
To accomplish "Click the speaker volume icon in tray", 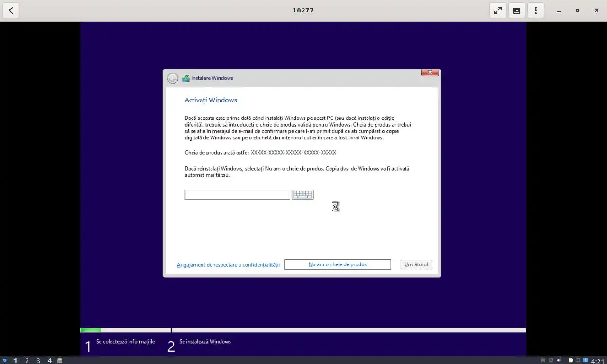I will (x=559, y=360).
